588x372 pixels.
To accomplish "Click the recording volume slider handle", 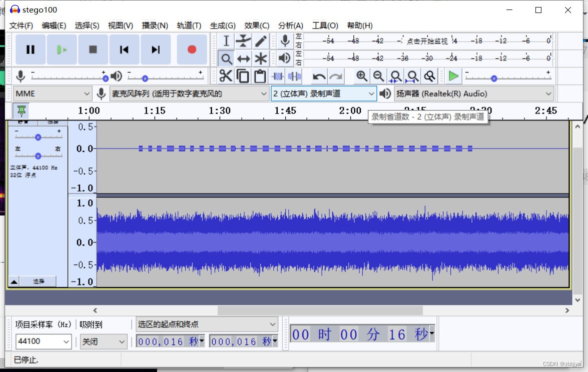I will click(106, 78).
